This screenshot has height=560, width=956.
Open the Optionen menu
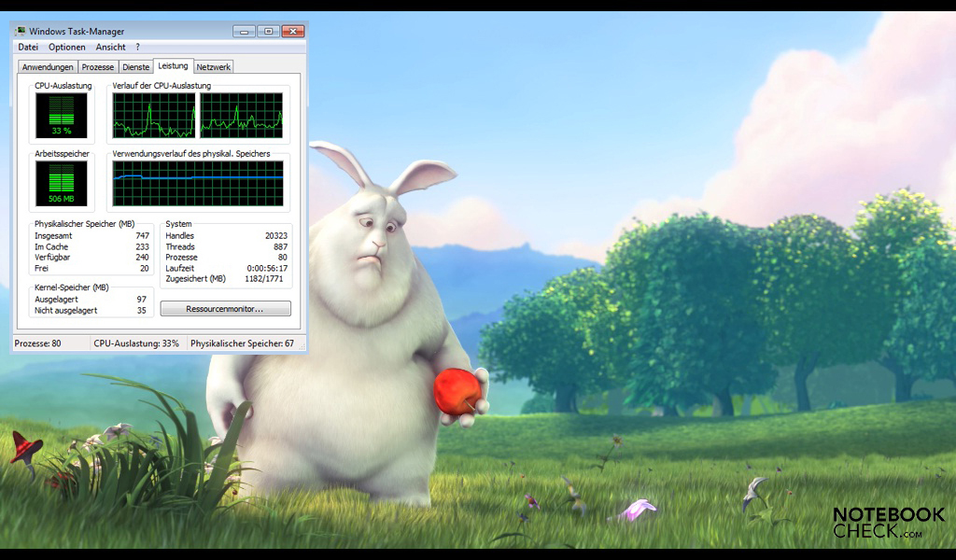click(x=67, y=47)
